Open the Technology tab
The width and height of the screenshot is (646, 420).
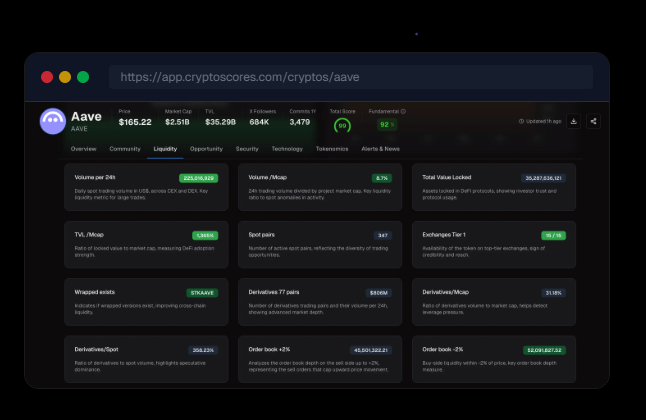click(287, 148)
